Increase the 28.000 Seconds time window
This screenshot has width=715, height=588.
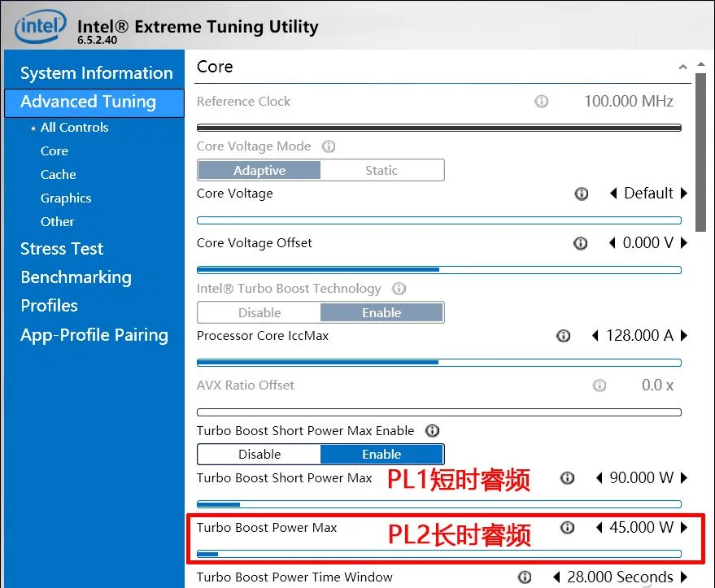point(683,577)
